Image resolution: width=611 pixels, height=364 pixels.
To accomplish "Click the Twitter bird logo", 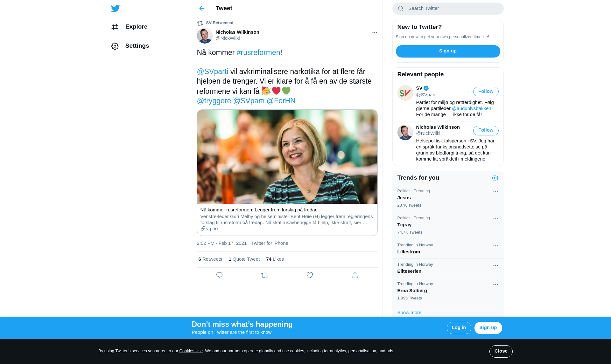I will pyautogui.click(x=115, y=9).
